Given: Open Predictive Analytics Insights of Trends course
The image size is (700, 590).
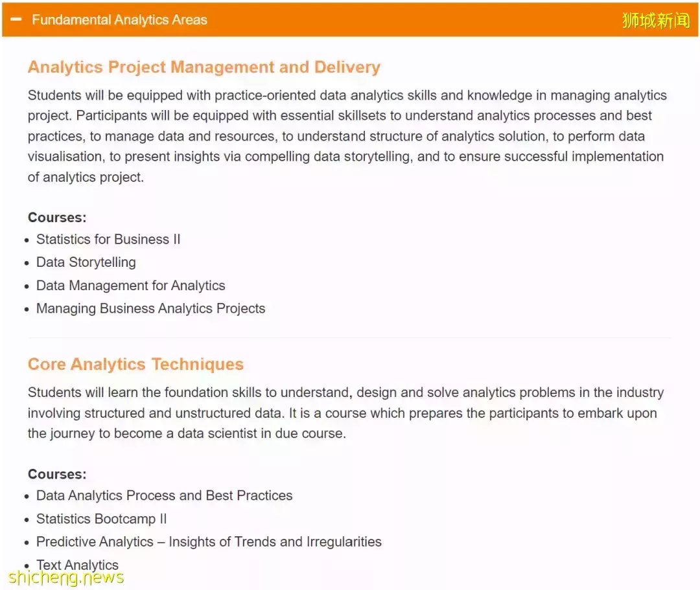Looking at the screenshot, I should tap(209, 542).
